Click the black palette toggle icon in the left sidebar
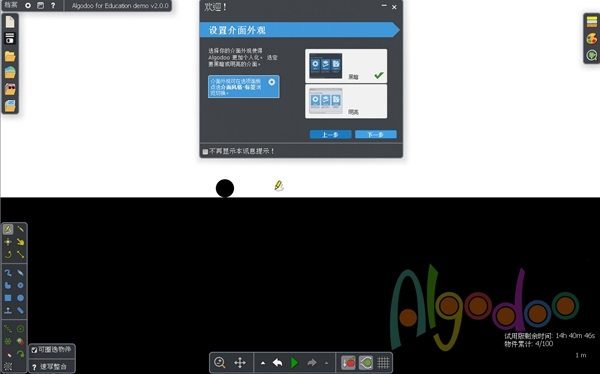600x374 pixels. pyautogui.click(x=10, y=38)
